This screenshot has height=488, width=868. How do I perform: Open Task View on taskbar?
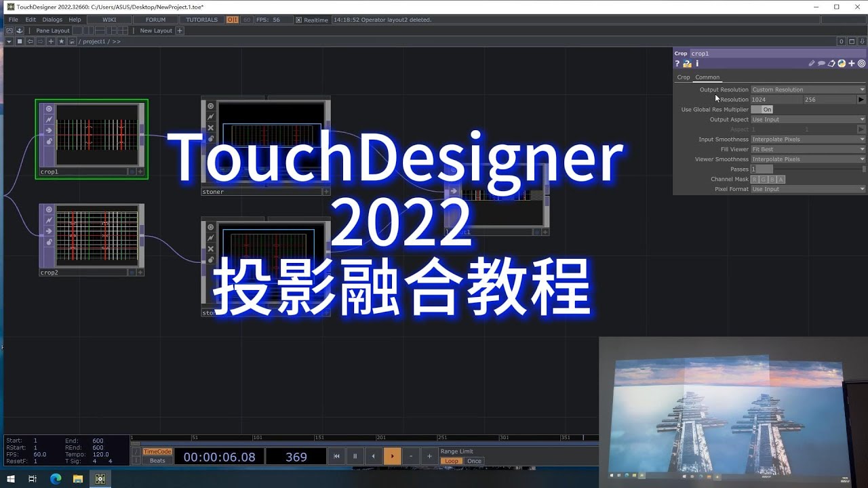pyautogui.click(x=33, y=479)
